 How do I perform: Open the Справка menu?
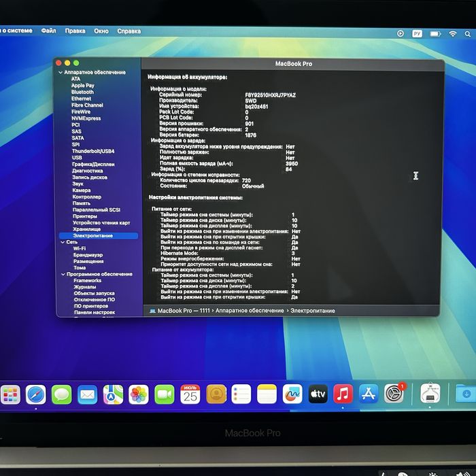point(129,31)
